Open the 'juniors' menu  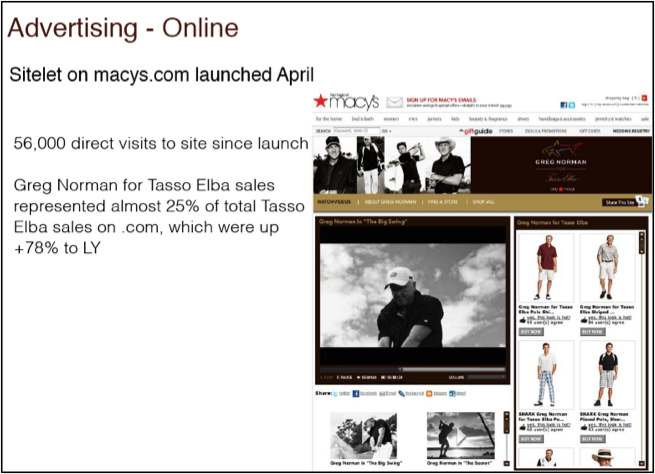click(x=434, y=119)
